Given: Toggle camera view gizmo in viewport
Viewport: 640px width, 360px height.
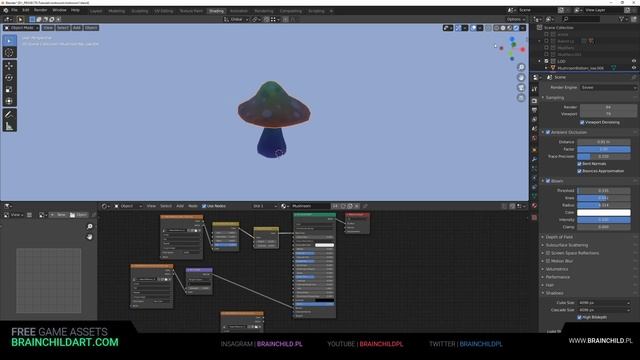Looking at the screenshot, I should tap(521, 88).
